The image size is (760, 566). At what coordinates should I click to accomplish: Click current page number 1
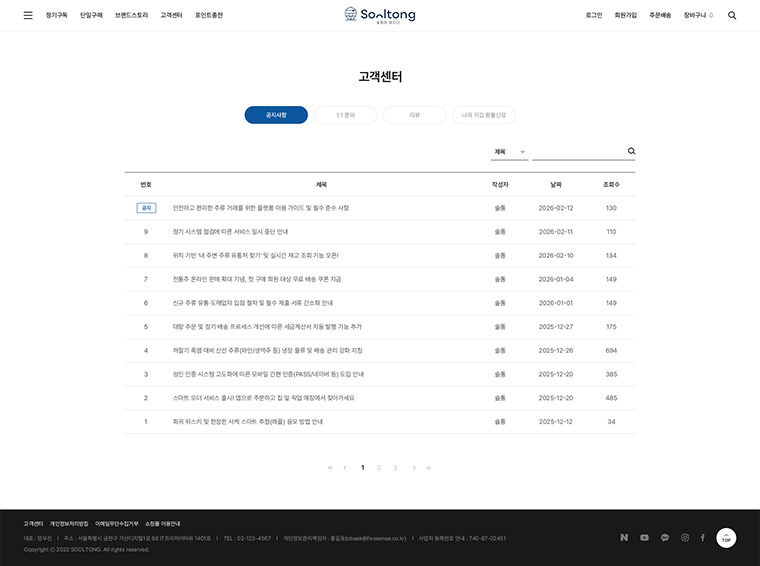(x=363, y=468)
